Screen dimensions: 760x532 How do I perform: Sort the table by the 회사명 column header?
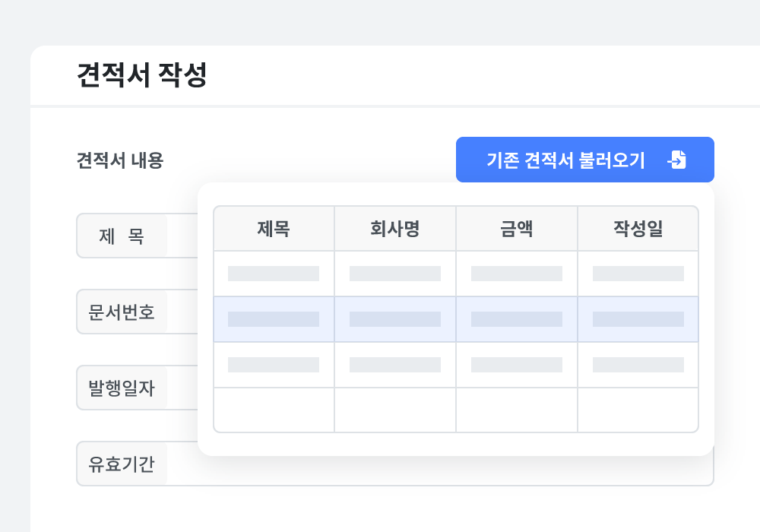click(x=395, y=228)
